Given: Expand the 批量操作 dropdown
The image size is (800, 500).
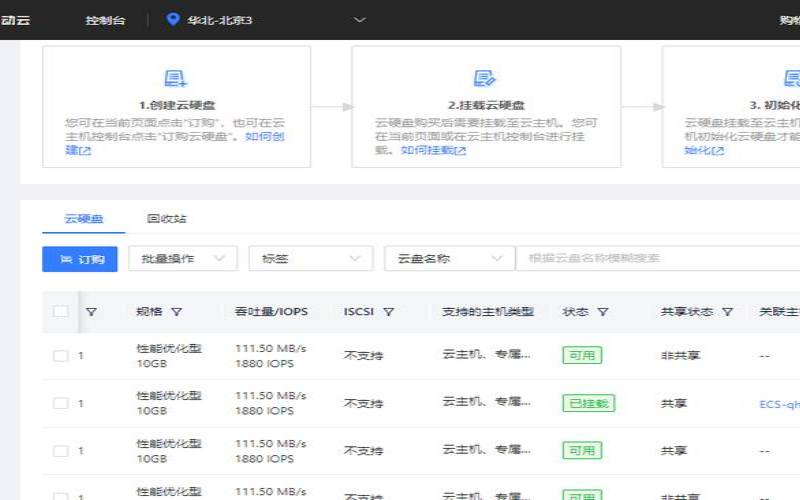Looking at the screenshot, I should tap(183, 259).
